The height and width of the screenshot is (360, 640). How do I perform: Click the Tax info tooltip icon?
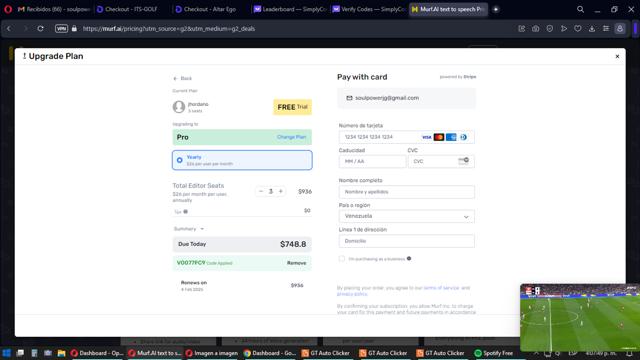coord(185,211)
